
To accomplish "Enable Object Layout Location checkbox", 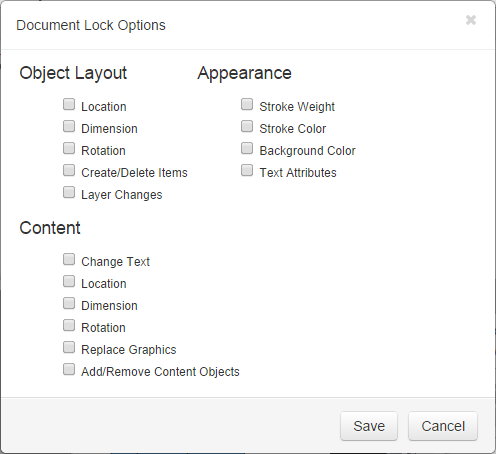I will pyautogui.click(x=69, y=104).
